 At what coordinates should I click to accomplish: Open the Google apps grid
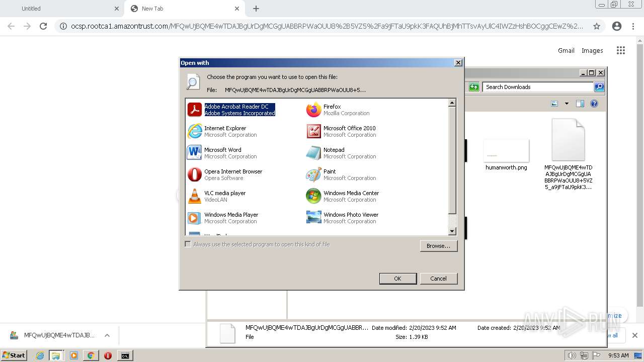[x=621, y=50]
